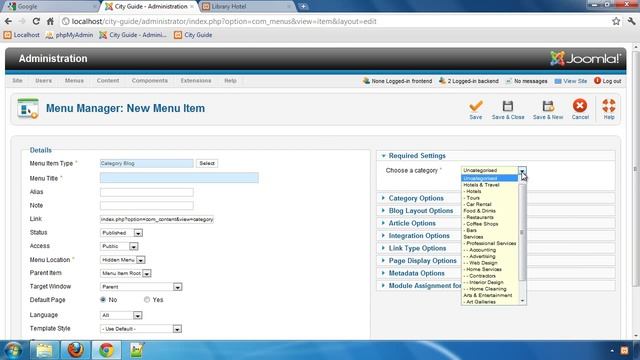Open the Windows Start button

pyautogui.click(x=13, y=350)
